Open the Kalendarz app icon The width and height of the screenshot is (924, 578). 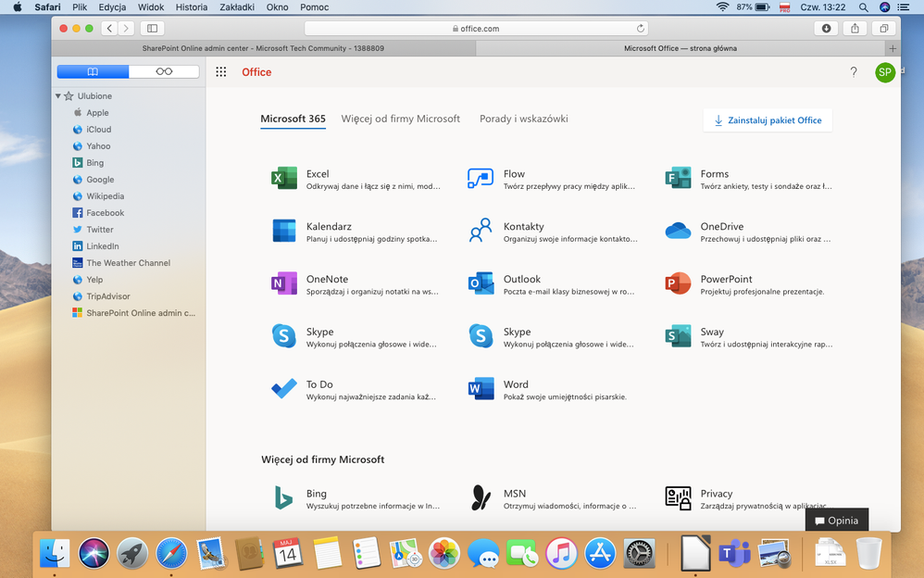click(284, 231)
